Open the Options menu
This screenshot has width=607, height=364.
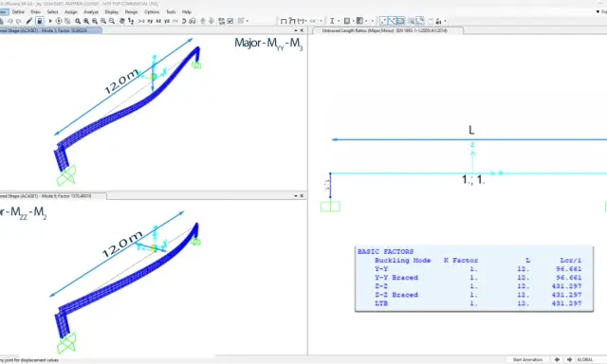point(152,12)
